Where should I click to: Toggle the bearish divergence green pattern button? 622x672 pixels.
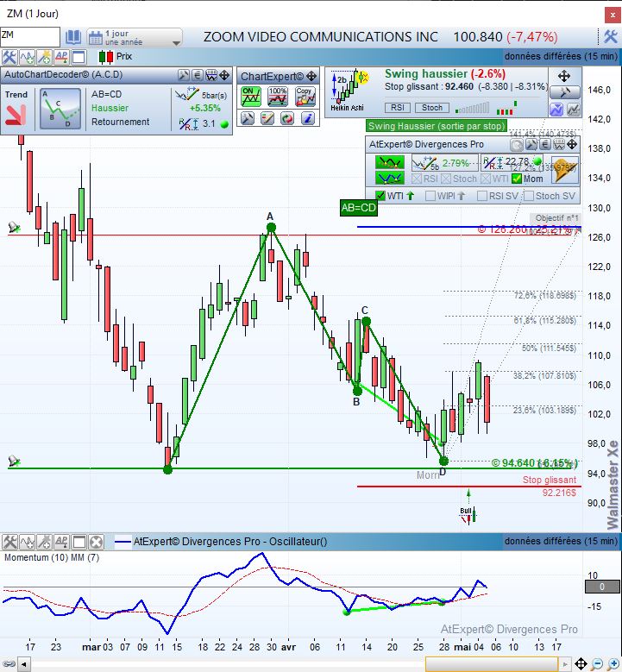point(390,162)
